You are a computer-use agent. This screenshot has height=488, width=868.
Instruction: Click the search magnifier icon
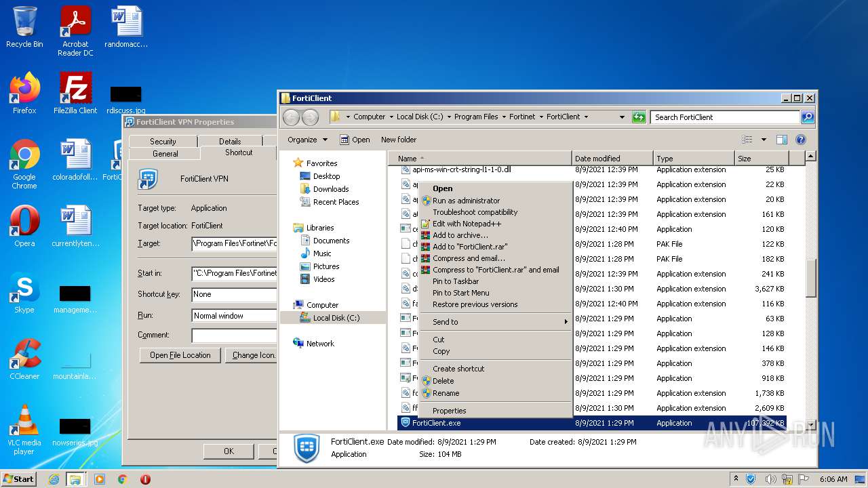807,117
